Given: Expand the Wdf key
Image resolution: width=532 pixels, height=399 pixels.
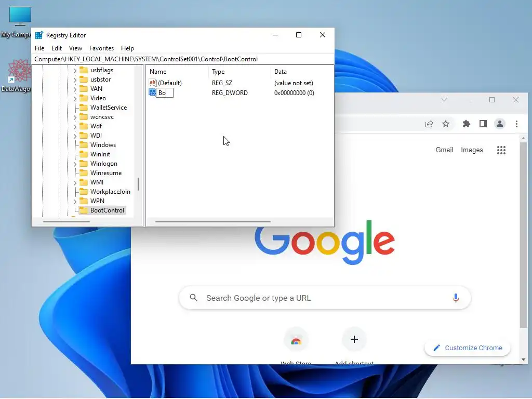Looking at the screenshot, I should (x=75, y=126).
